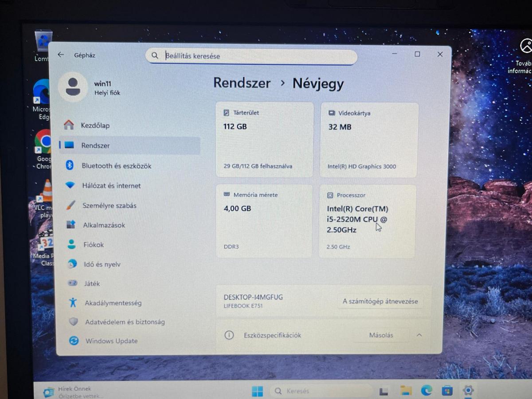Open Hálózat és internet settings

[111, 186]
